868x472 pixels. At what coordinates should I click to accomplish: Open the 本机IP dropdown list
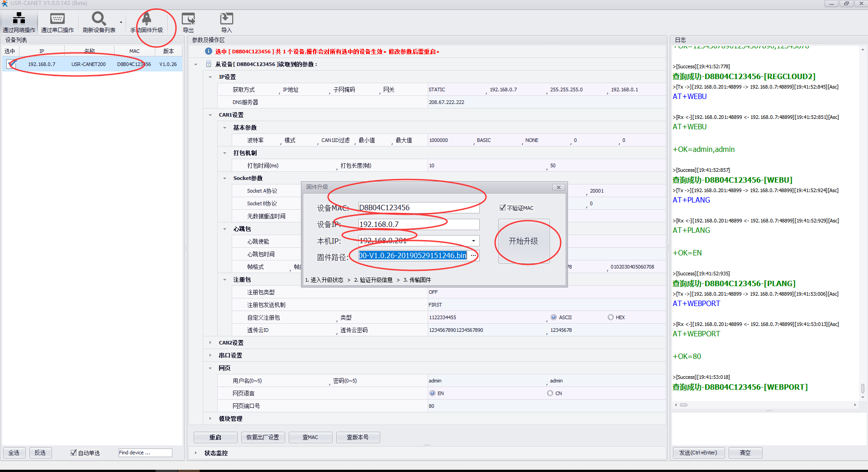[473, 241]
